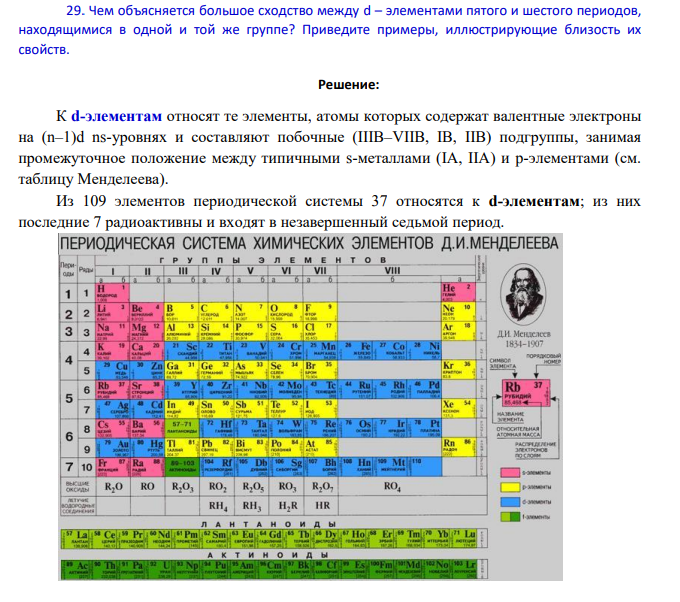This screenshot has width=680, height=602.
Task: Select the xenon Xe cell
Action: tap(458, 409)
